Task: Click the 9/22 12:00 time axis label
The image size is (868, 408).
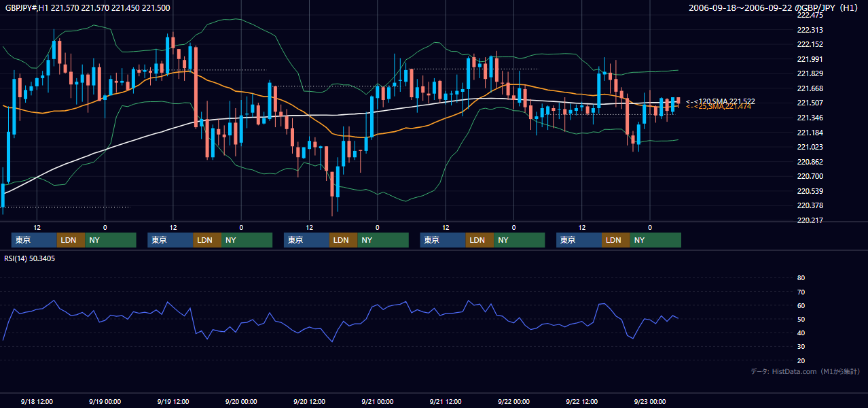Action: [582, 401]
